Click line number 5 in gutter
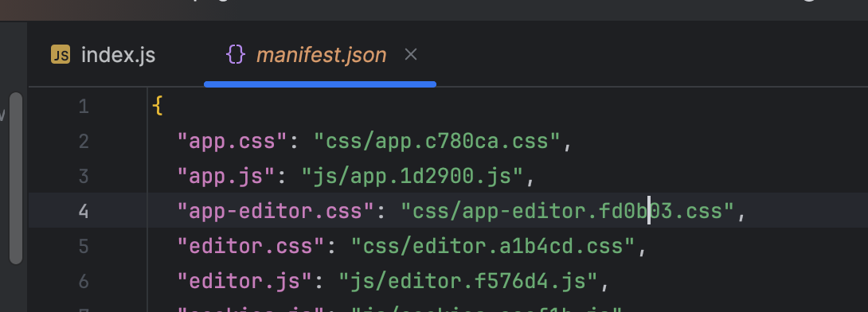The image size is (868, 312). click(84, 246)
